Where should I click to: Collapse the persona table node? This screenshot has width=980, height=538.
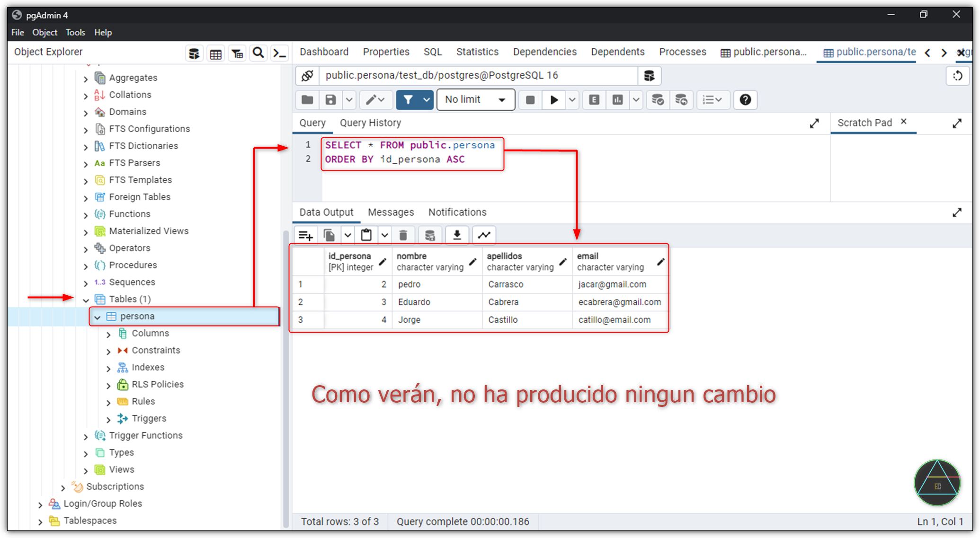[x=98, y=317]
